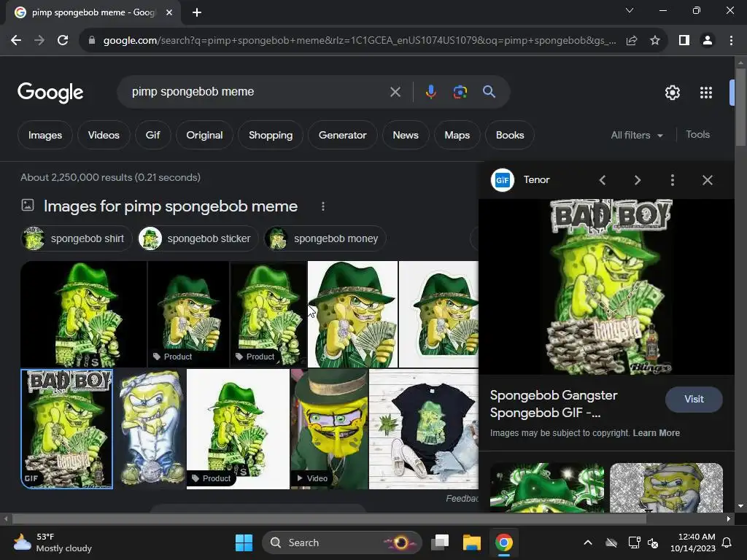Close the Tenor image preview panel
This screenshot has width=747, height=560.
708,180
